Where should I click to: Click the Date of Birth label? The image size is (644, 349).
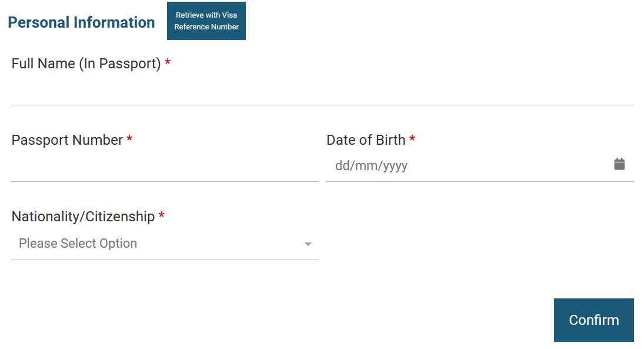tap(365, 140)
